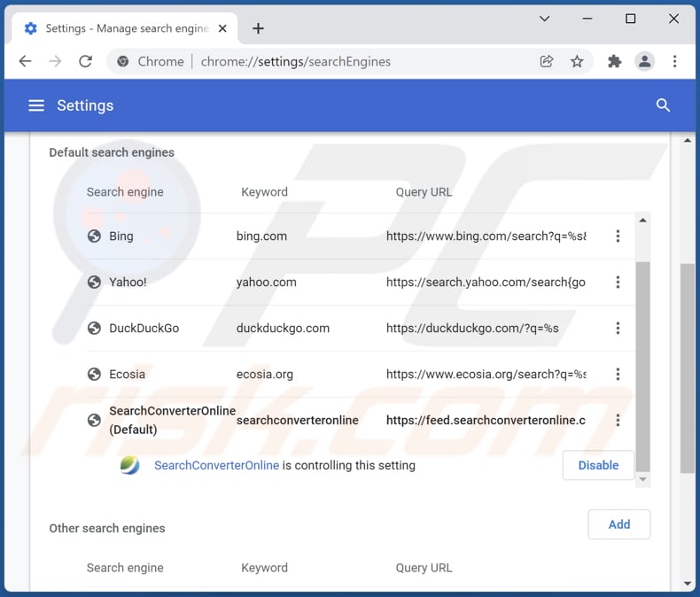Open more actions for SearchConverterOnline

tap(618, 420)
